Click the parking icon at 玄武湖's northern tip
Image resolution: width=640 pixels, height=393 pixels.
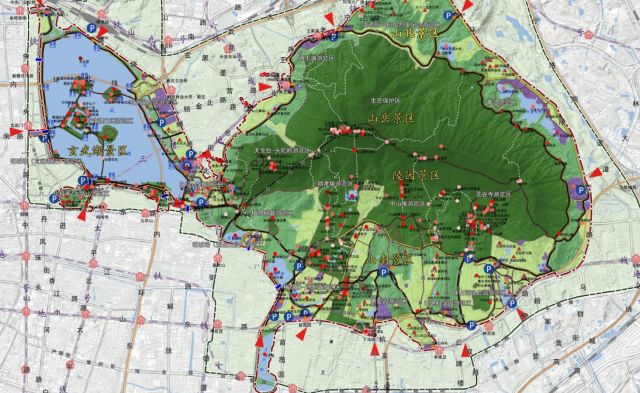[x=92, y=29]
